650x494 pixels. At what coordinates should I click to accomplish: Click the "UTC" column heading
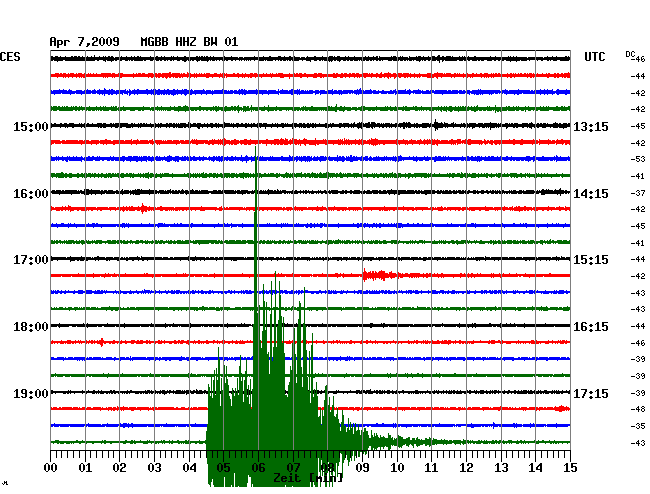(x=595, y=57)
